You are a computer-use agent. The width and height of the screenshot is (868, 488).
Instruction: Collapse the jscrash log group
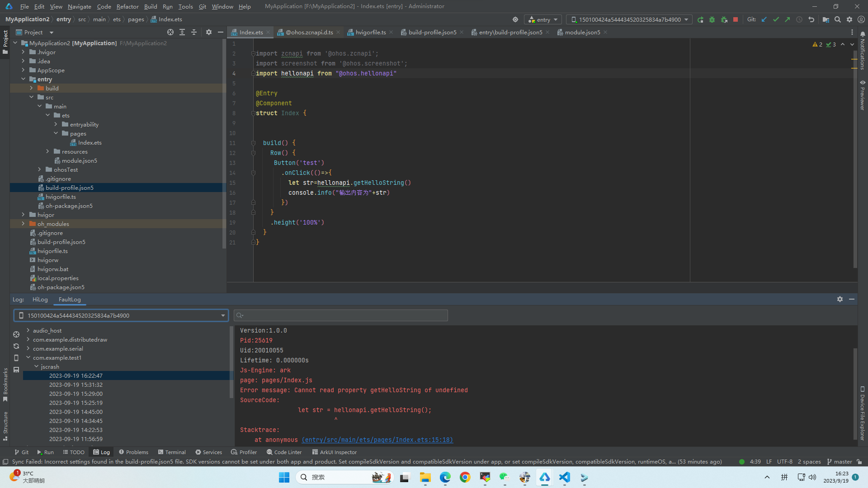(x=37, y=366)
